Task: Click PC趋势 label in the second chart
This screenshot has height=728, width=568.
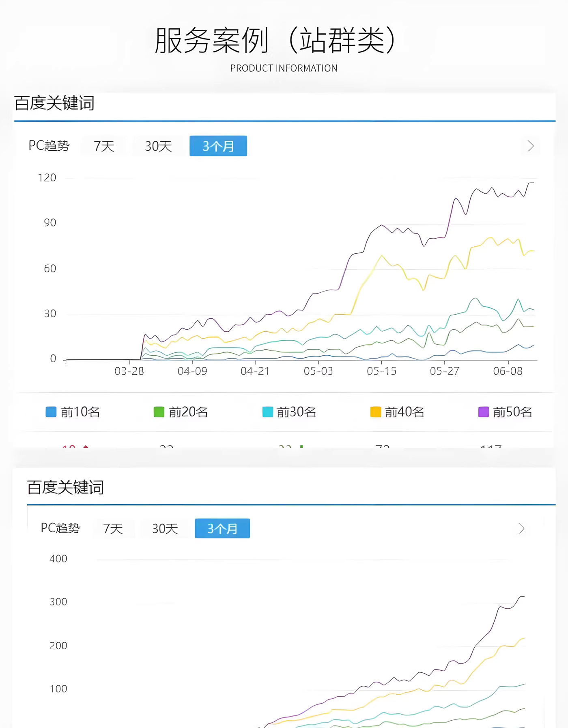Action: pos(60,528)
